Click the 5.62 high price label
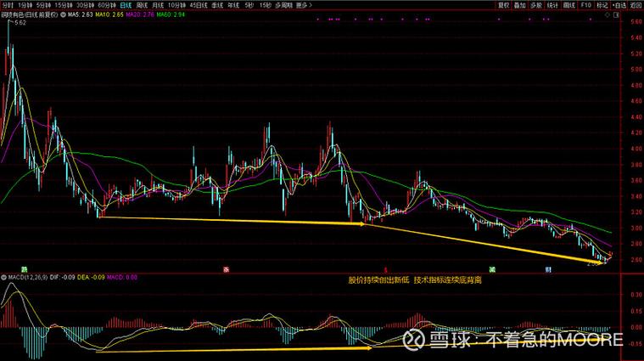644x361 pixels. (x=20, y=25)
